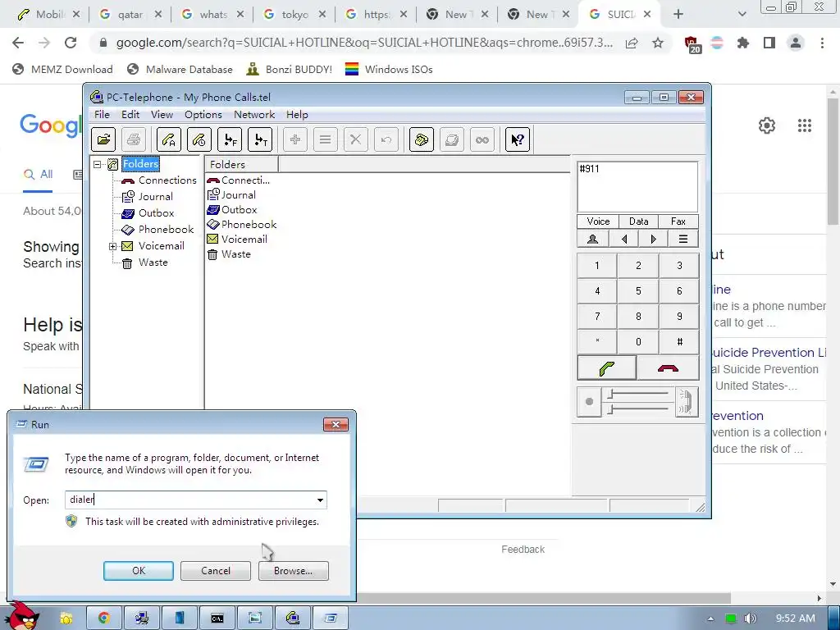Click the volume speaker tray icon
840x630 pixels.
click(751, 619)
